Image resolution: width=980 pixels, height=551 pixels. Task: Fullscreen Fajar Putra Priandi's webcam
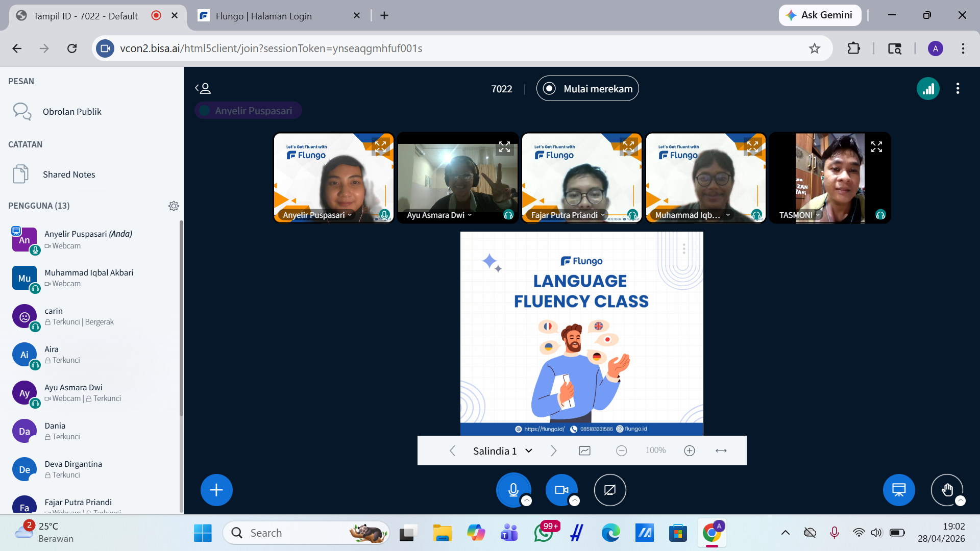point(628,147)
